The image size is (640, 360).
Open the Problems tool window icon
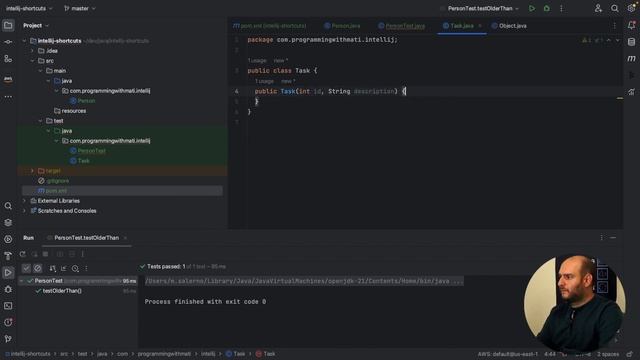(8, 322)
